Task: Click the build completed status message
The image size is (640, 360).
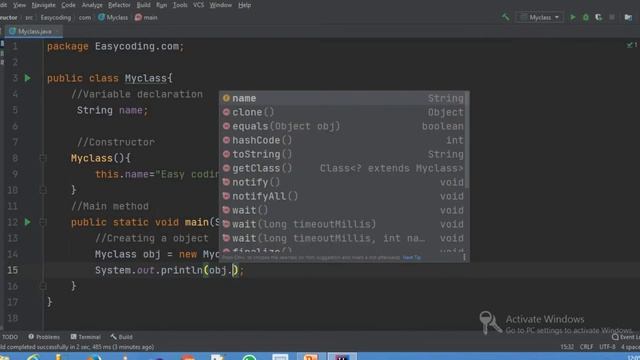Action: pos(78,347)
